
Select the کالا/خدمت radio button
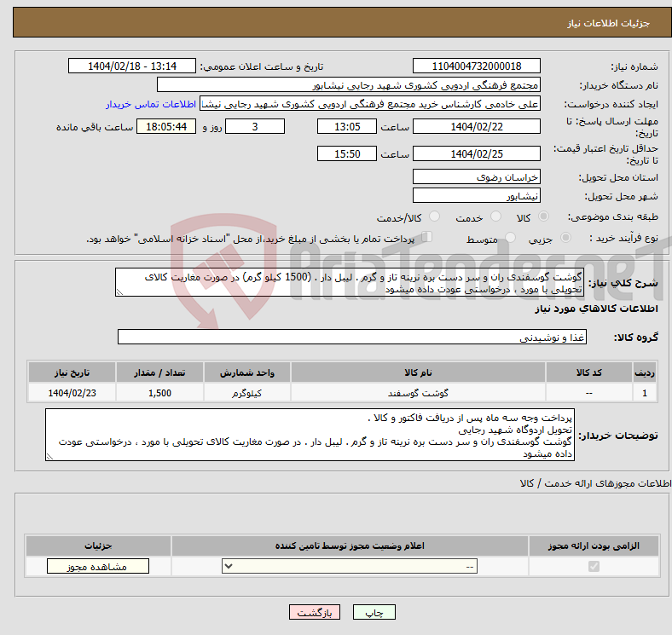click(x=435, y=216)
